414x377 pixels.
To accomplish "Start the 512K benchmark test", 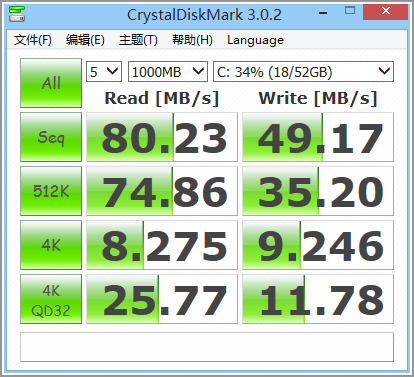I will (x=51, y=191).
